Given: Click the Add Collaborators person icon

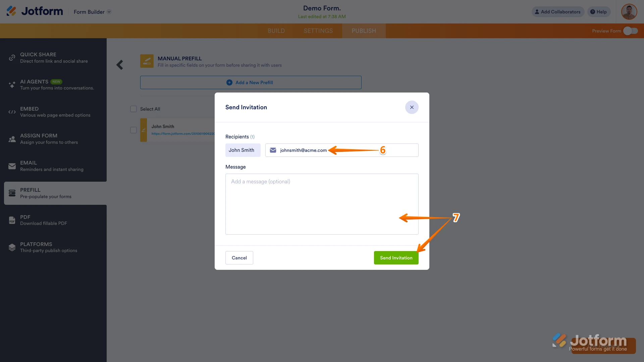Looking at the screenshot, I should [x=537, y=12].
